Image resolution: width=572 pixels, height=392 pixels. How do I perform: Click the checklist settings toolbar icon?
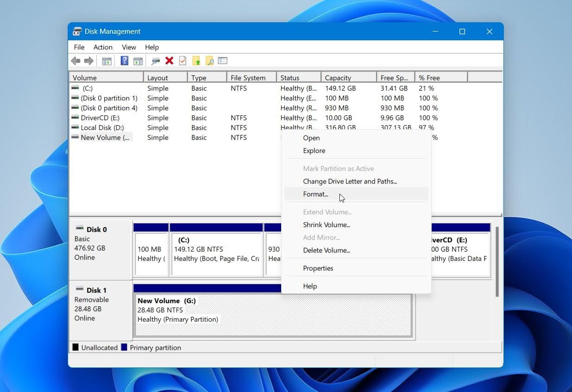pyautogui.click(x=223, y=61)
